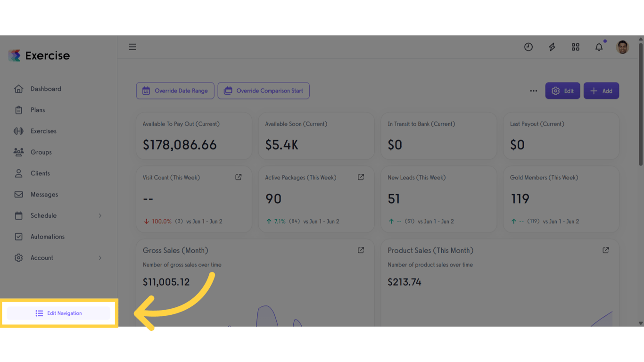This screenshot has height=362, width=644.
Task: Expand the Account submenu chevron
Action: 100,258
